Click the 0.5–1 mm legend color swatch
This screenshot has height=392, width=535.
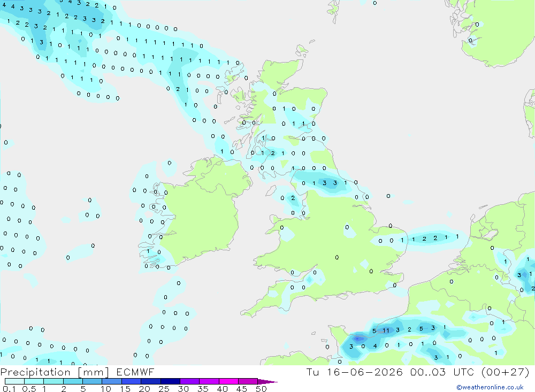point(34,381)
